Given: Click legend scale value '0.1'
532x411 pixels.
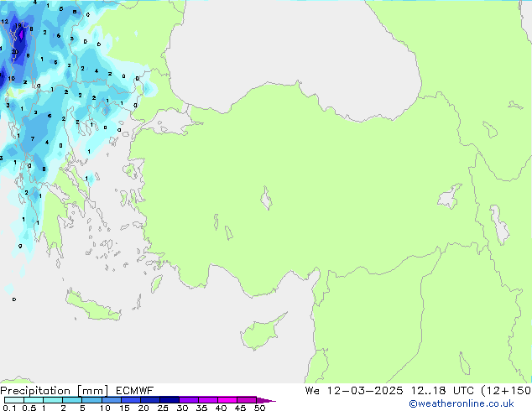Looking at the screenshot, I should [x=9, y=408].
